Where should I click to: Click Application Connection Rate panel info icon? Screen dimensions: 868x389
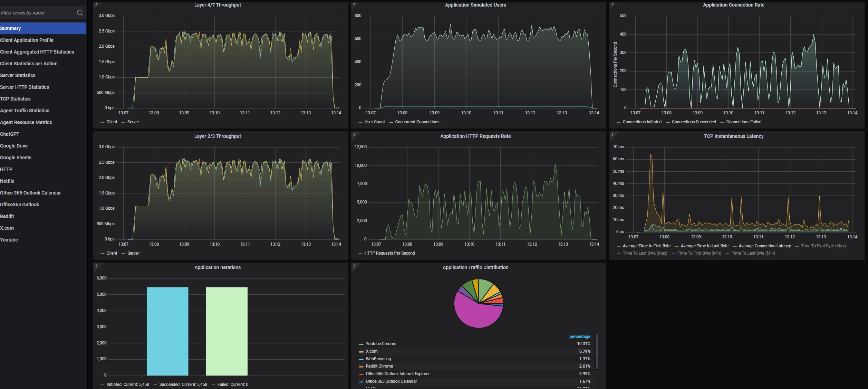(x=612, y=4)
